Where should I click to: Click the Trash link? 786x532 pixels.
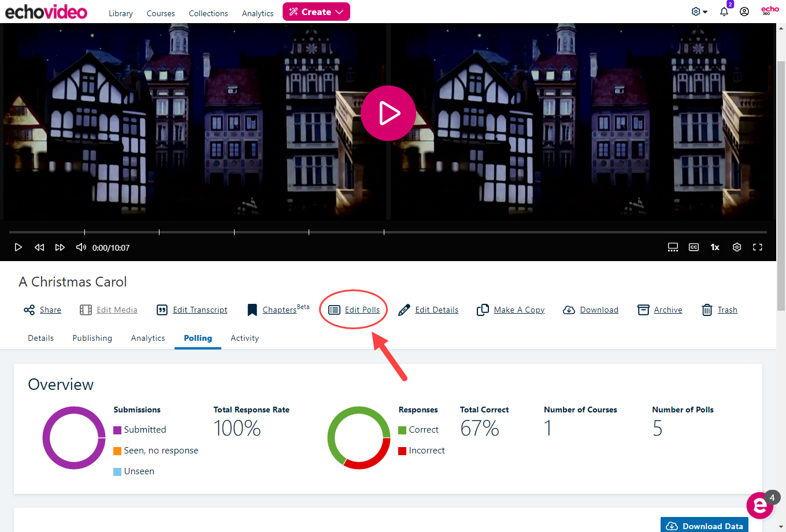[x=727, y=310]
